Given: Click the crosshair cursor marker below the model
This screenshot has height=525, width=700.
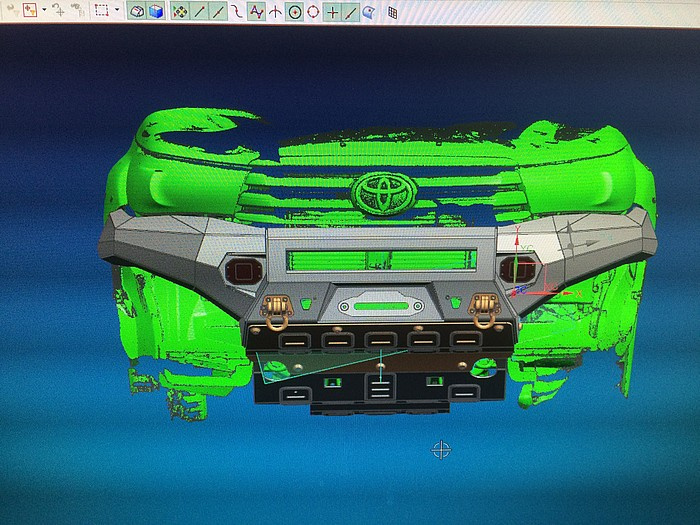Looking at the screenshot, I should pyautogui.click(x=441, y=450).
